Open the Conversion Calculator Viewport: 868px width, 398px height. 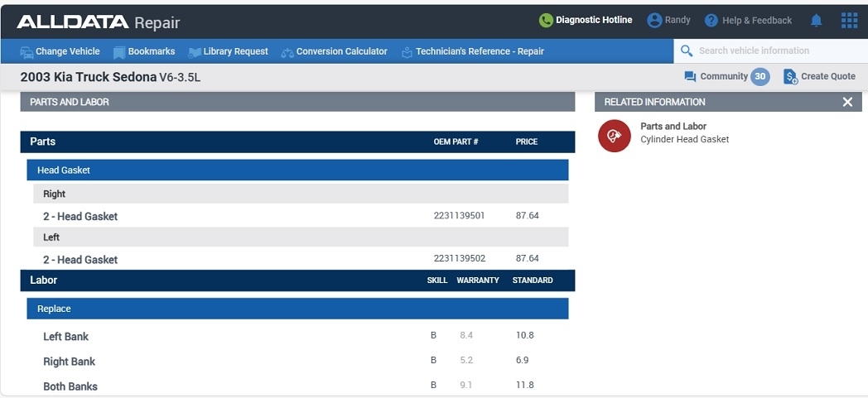(341, 51)
